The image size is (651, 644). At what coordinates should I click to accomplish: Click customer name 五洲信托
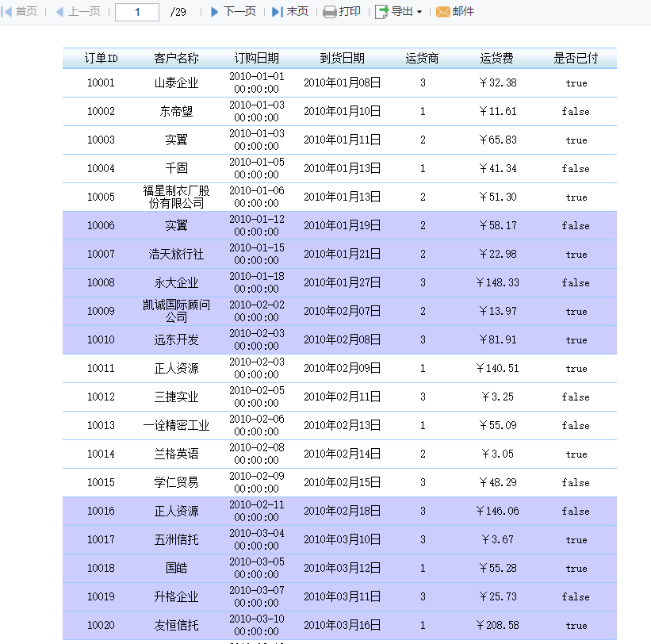tap(176, 540)
